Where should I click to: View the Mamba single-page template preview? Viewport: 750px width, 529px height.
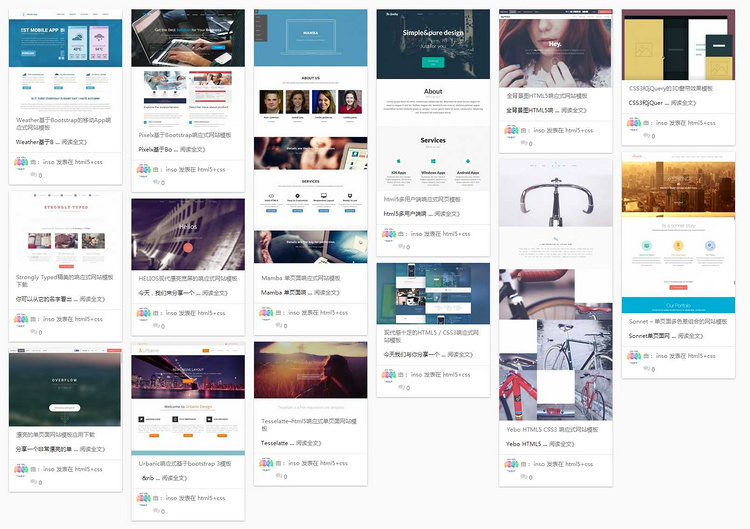click(x=310, y=136)
